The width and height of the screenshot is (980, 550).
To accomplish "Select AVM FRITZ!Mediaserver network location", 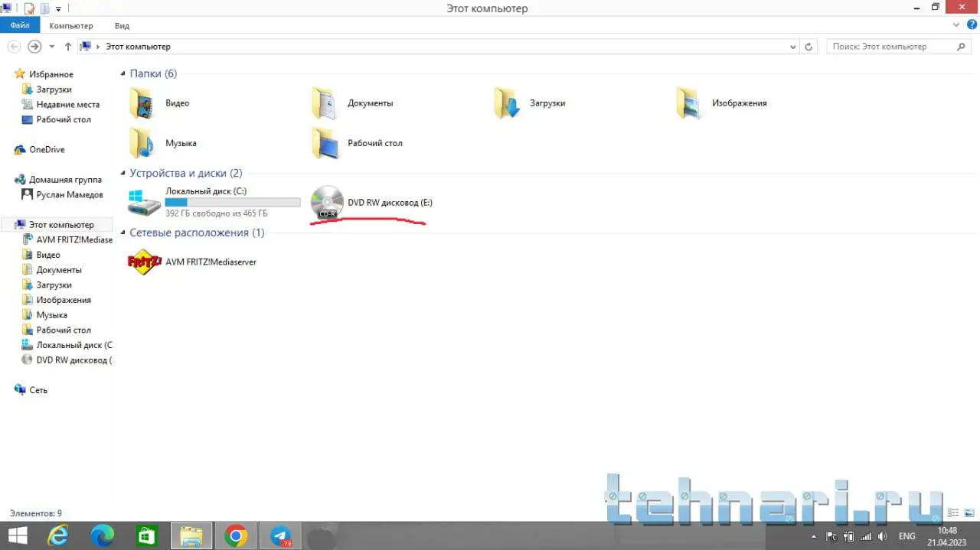I will click(x=192, y=262).
